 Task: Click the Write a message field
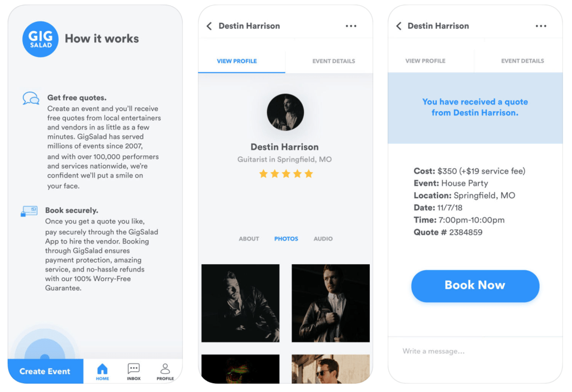click(x=475, y=351)
